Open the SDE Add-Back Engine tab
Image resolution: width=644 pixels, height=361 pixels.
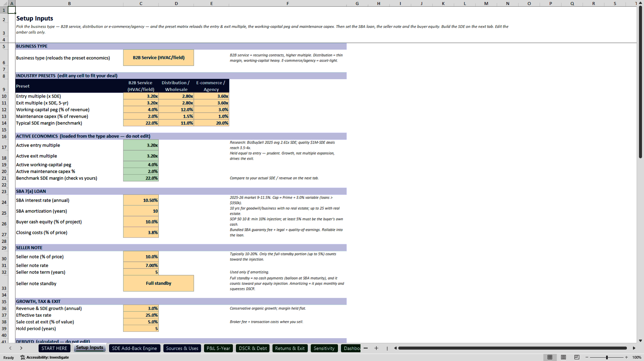coord(135,348)
